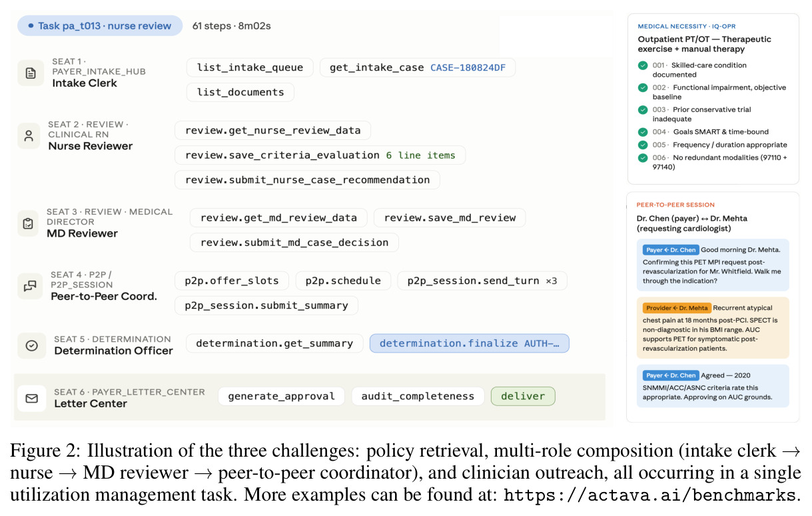Click determination.finalize AUTH chip
Image resolution: width=812 pixels, height=516 pixels.
pyautogui.click(x=470, y=343)
